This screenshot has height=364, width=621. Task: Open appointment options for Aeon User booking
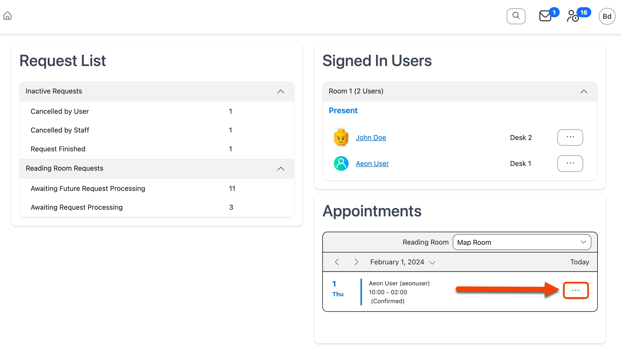point(576,290)
